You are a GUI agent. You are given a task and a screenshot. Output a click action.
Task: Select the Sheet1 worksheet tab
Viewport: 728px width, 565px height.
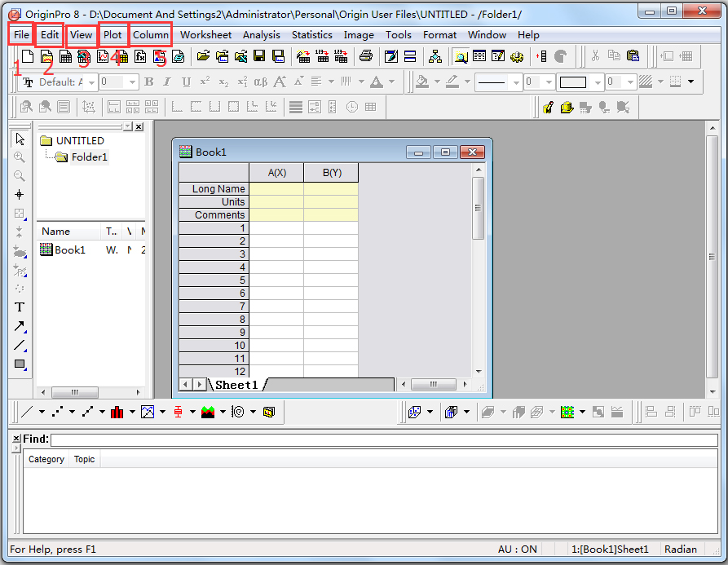click(236, 385)
